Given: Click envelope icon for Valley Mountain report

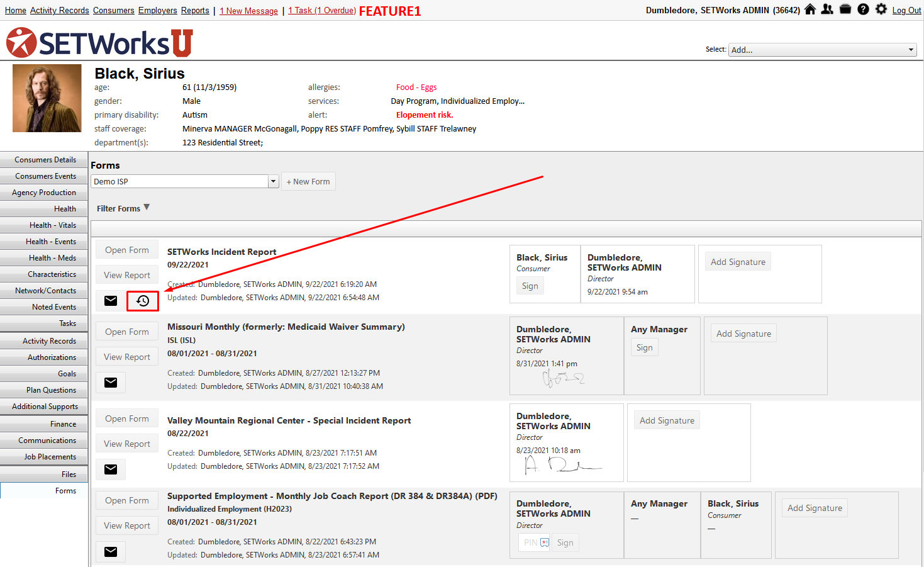Looking at the screenshot, I should pos(111,469).
